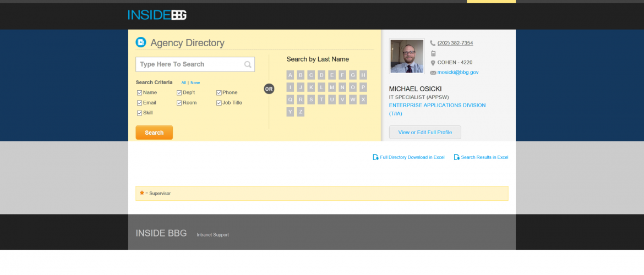Filter last names by letter N
Viewport: 644px width, 275px height.
342,87
